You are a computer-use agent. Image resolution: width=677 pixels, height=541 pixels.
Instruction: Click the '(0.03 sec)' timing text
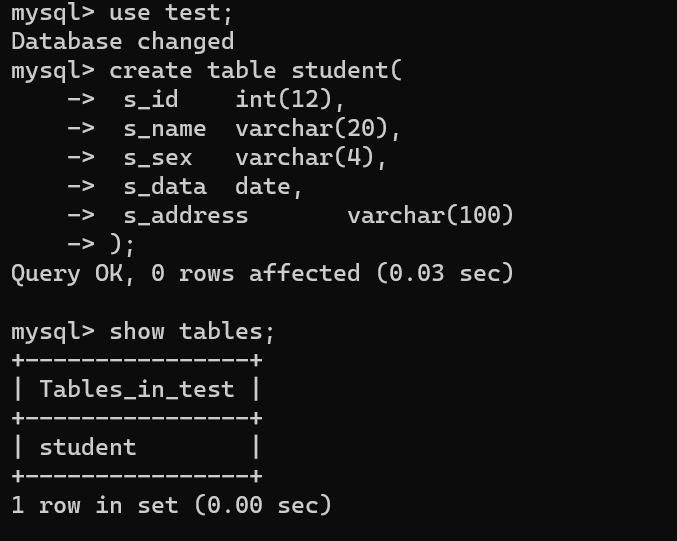click(444, 274)
